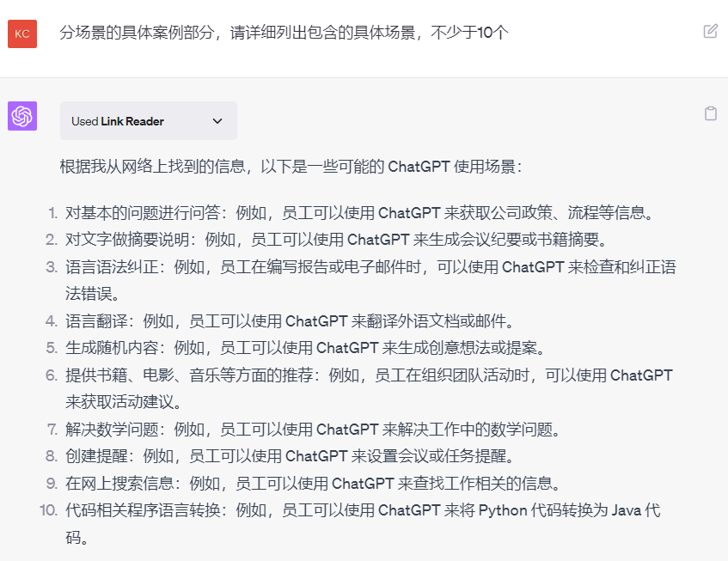
Task: Copy the response with the clipboard icon
Action: (710, 113)
